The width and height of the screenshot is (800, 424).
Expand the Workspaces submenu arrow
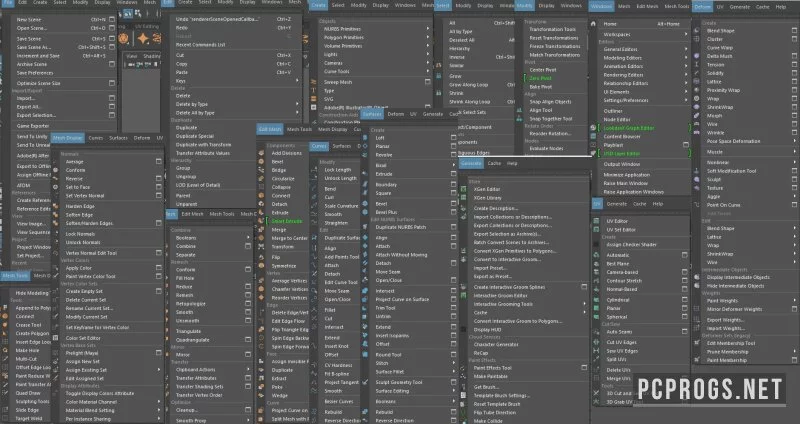tap(686, 34)
